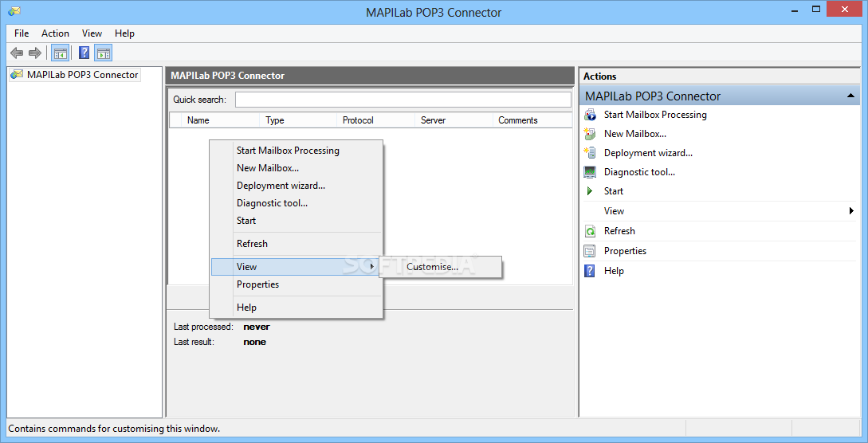Click the Back arrow toolbar icon

pos(18,53)
